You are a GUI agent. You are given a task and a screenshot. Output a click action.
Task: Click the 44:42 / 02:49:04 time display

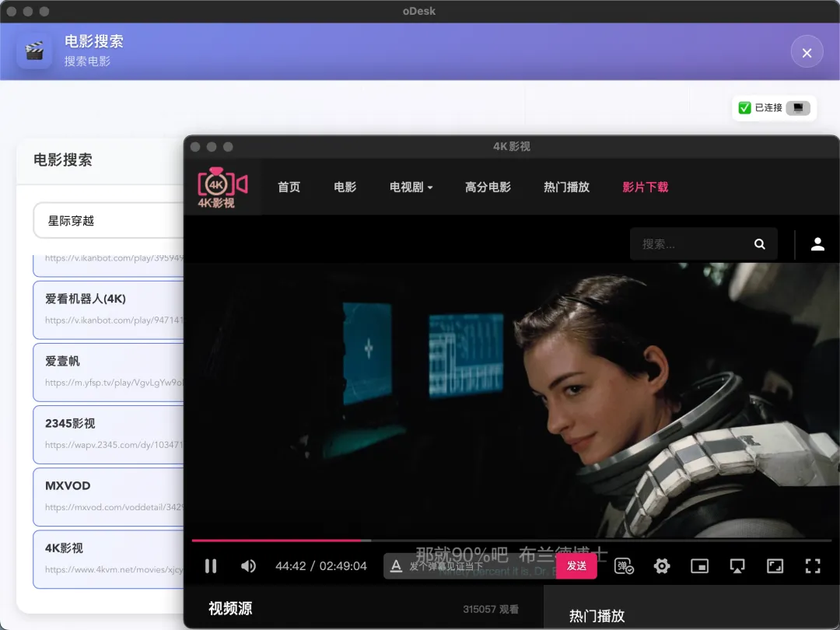click(321, 565)
